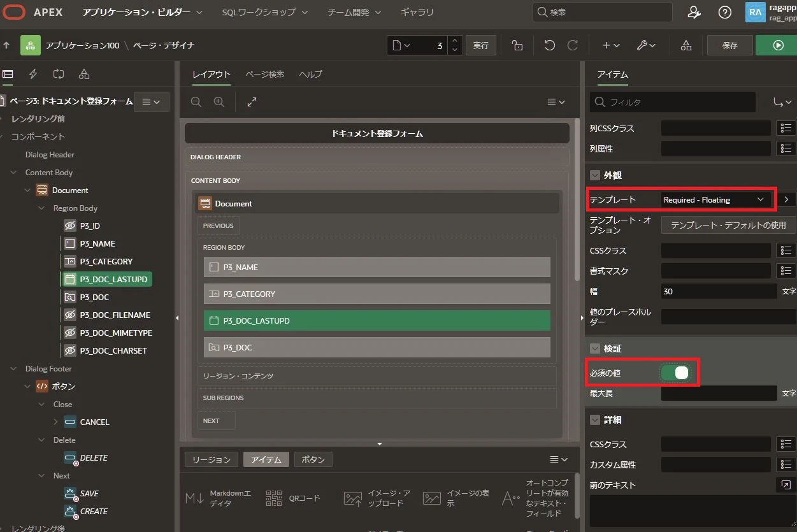This screenshot has width=797, height=532.
Task: Click the アプリケーション100 green app icon
Action: (31, 45)
